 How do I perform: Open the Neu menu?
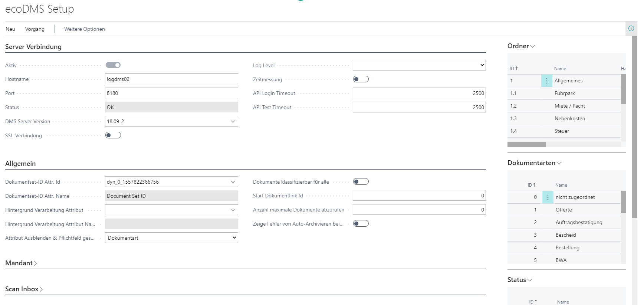10,29
